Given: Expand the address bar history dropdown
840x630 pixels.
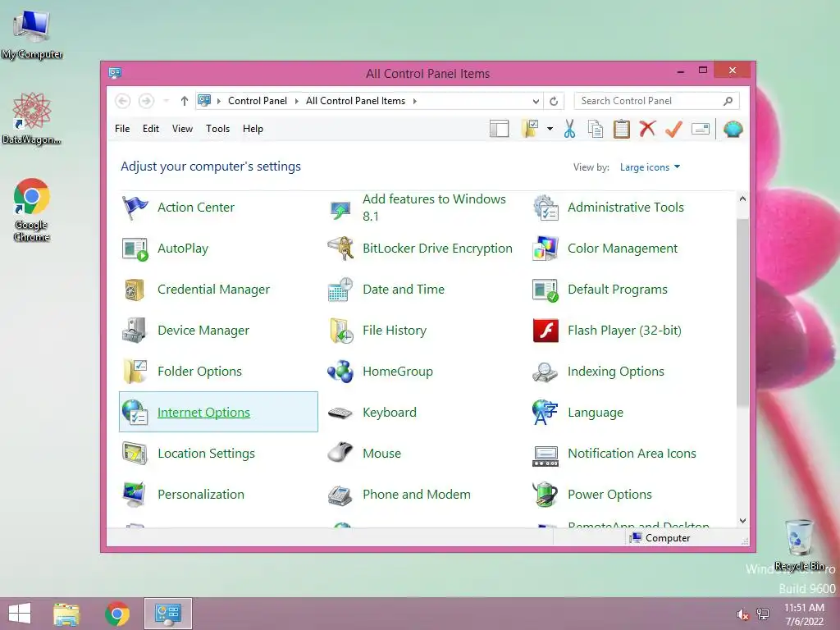Looking at the screenshot, I should [536, 101].
